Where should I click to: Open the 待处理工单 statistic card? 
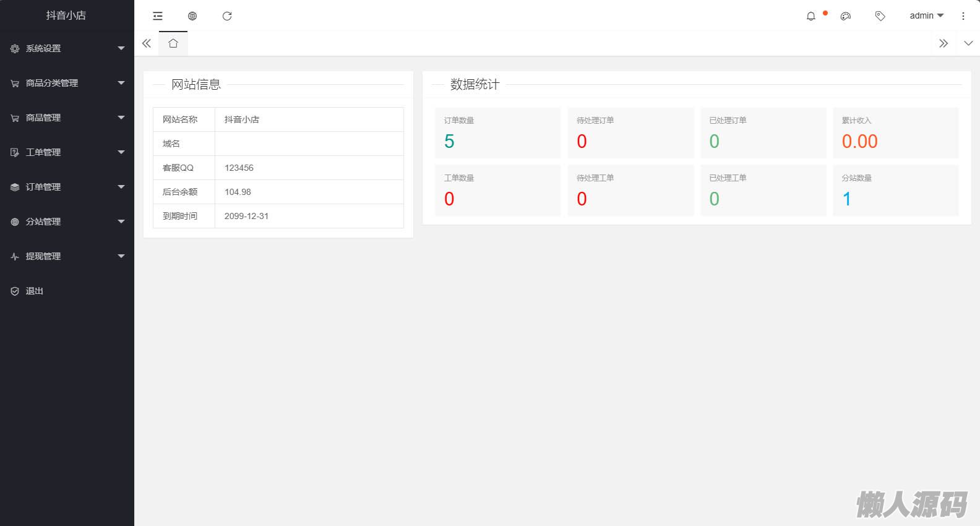[630, 191]
